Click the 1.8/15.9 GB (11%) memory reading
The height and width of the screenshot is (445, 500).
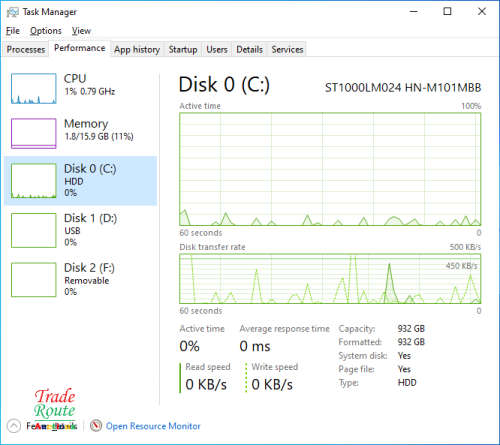pos(99,136)
